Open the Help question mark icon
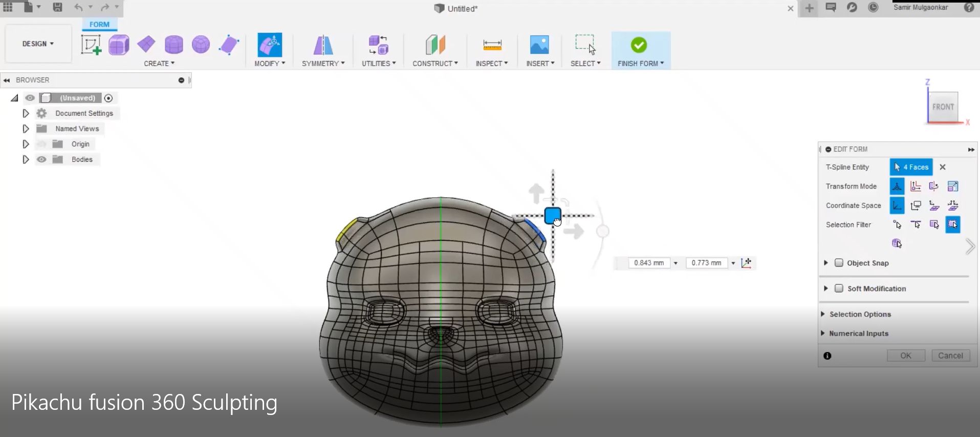 coord(969,7)
